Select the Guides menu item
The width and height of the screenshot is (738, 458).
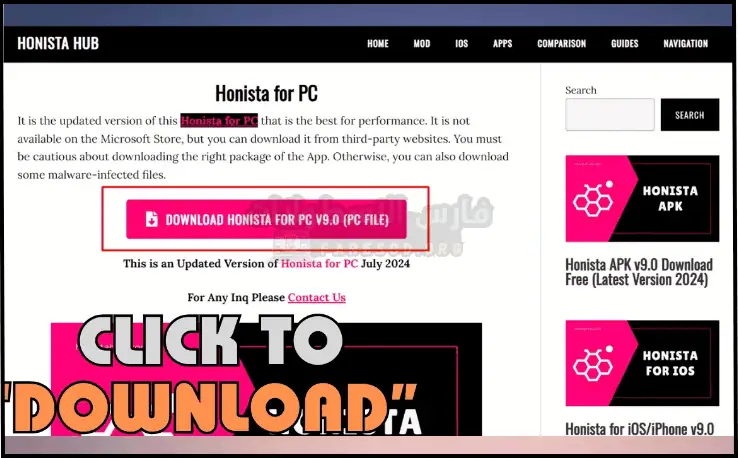(x=624, y=44)
